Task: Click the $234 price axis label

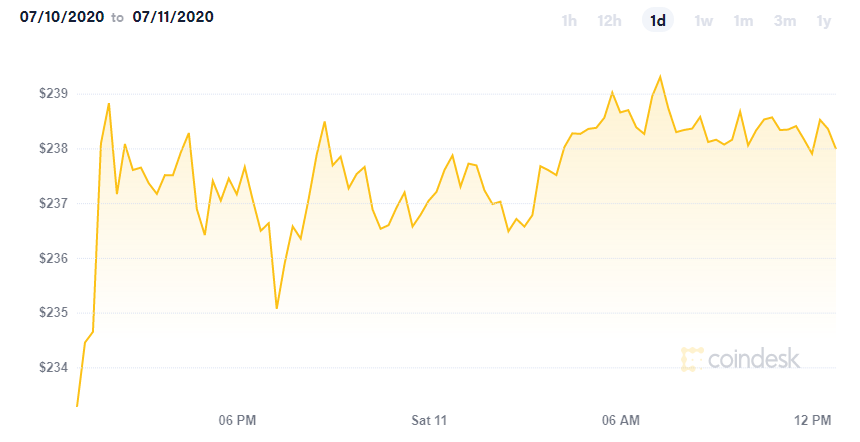Action: (53, 367)
